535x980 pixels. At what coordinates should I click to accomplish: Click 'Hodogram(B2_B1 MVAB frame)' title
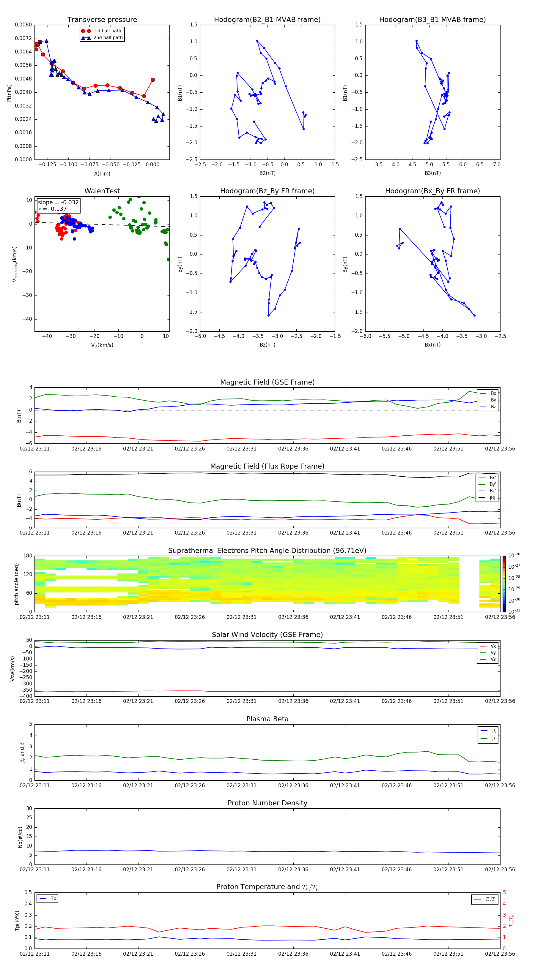point(267,20)
